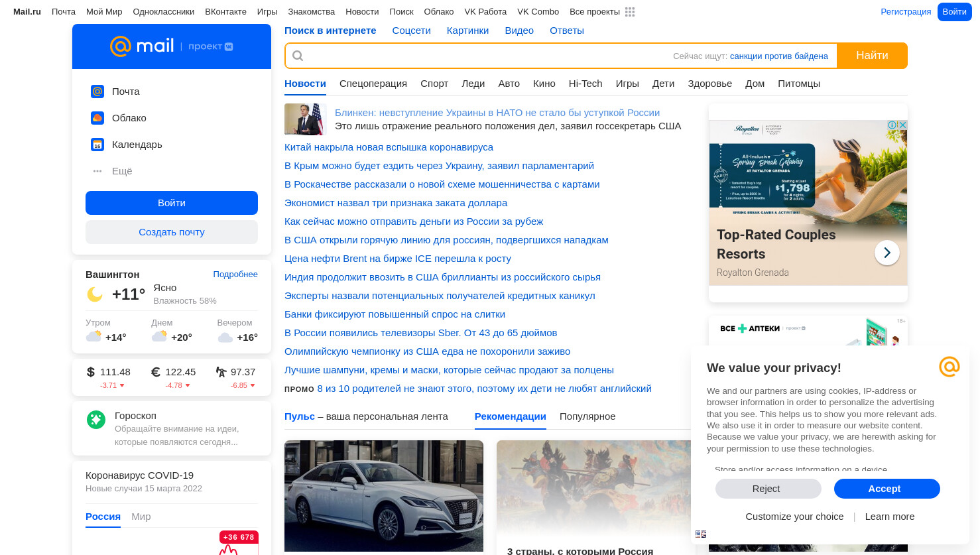Open the green horoscope icon
980x555 pixels.
point(96,419)
